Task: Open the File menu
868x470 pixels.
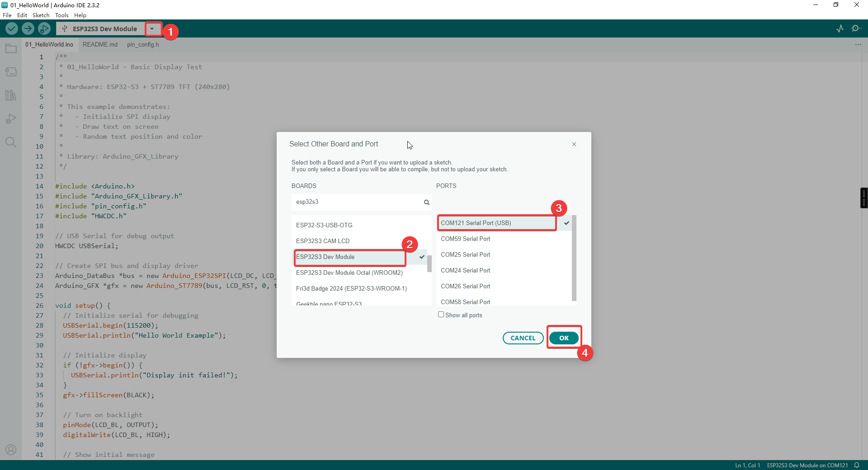Action: point(7,15)
